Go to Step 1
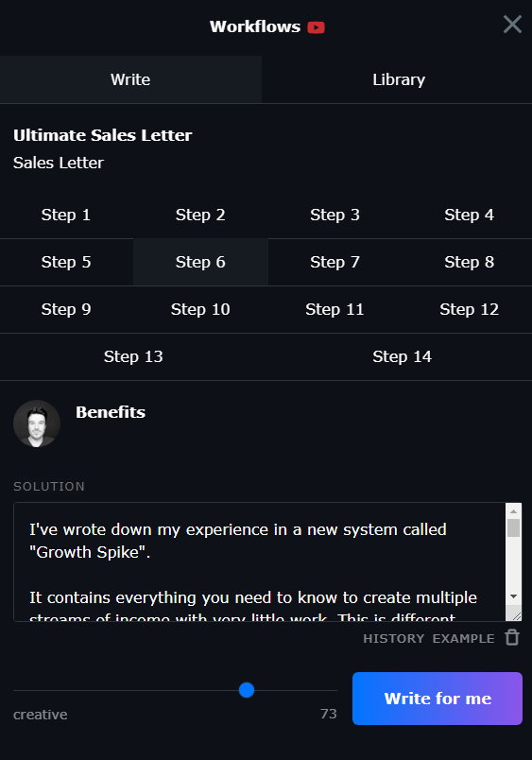 coord(66,215)
